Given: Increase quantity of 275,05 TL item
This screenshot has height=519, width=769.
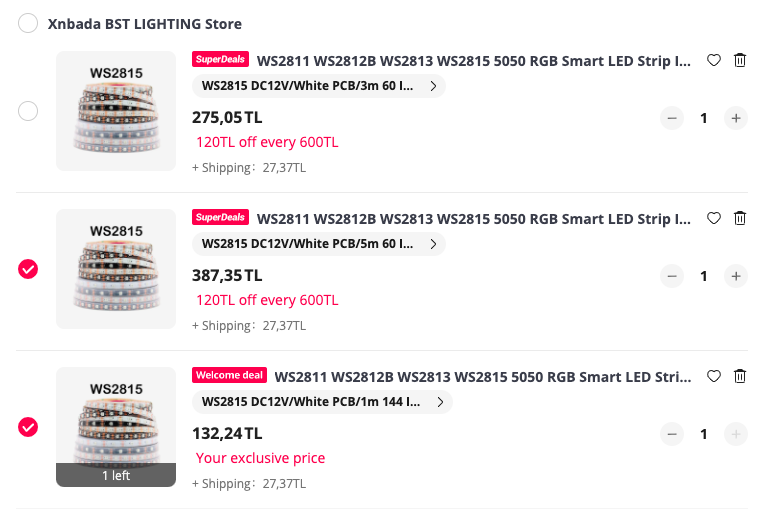Looking at the screenshot, I should point(736,118).
